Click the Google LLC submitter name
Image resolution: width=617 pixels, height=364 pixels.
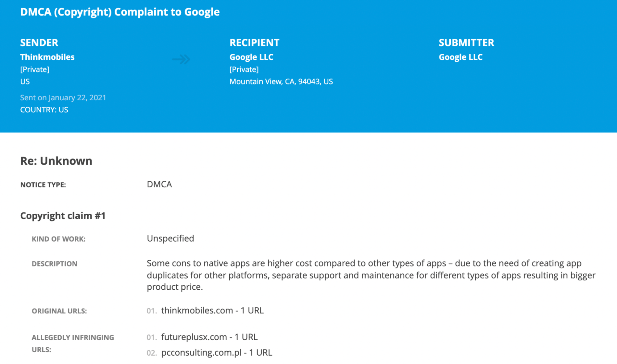[x=461, y=57]
